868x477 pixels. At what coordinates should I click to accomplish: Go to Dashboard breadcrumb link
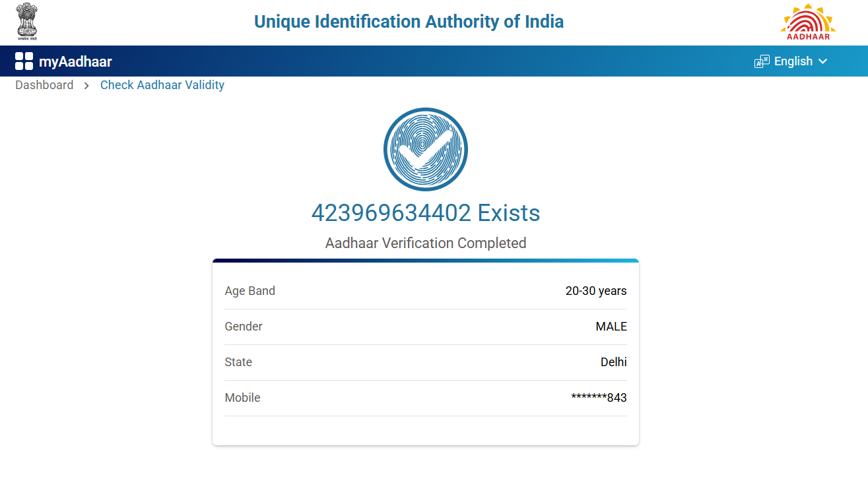pos(44,85)
